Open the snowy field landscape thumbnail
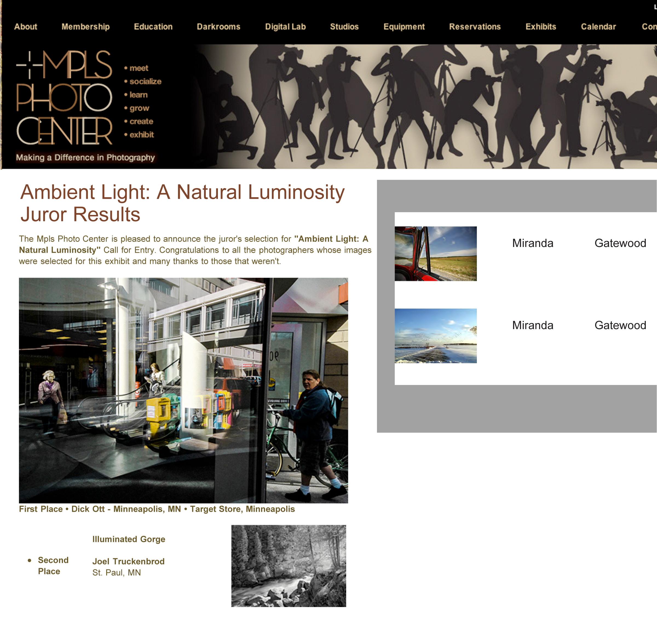This screenshot has height=644, width=657. click(x=436, y=335)
